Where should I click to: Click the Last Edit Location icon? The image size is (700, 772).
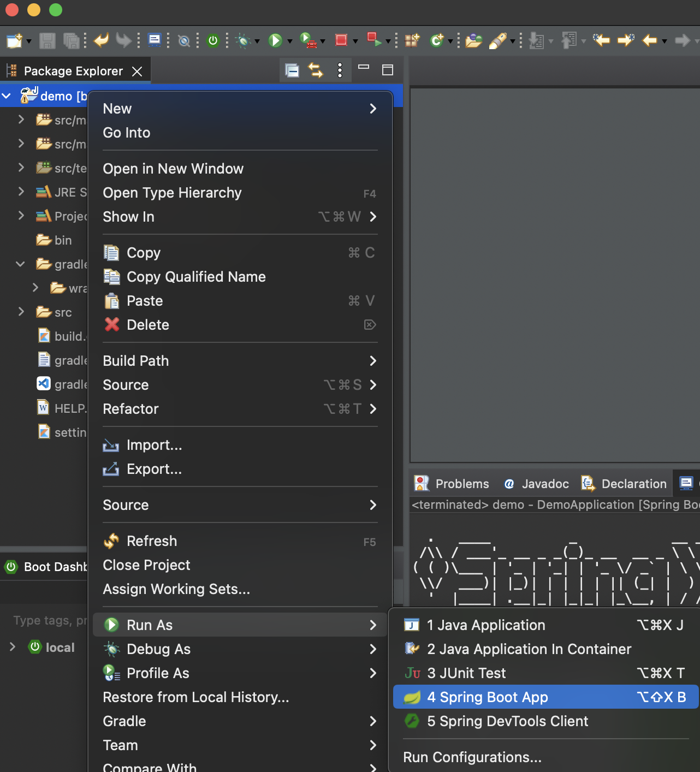(x=601, y=40)
